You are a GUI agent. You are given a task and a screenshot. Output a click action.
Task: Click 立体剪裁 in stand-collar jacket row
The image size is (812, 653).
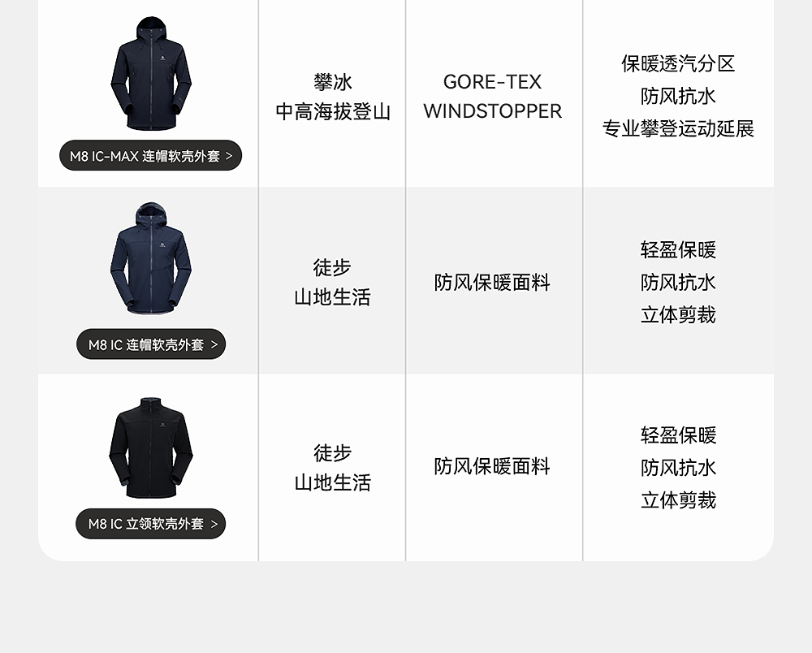[x=678, y=500]
